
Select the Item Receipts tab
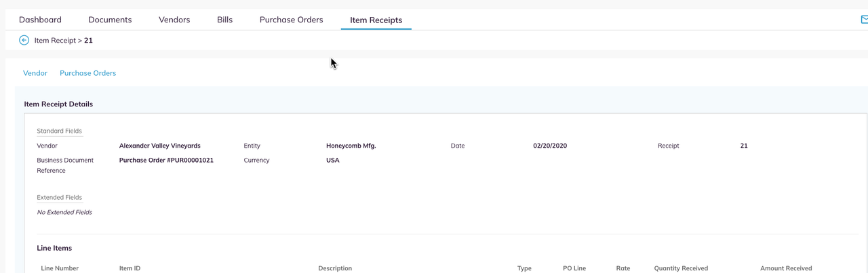376,20
